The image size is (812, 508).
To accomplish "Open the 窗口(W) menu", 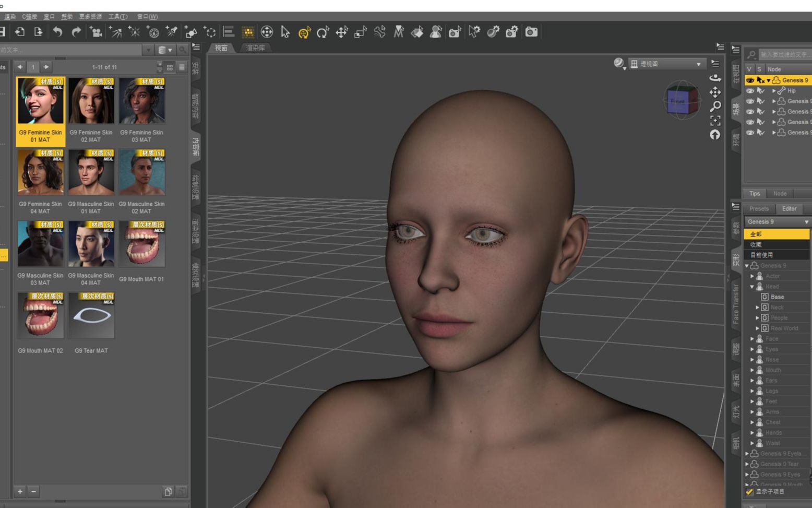I will click(147, 17).
